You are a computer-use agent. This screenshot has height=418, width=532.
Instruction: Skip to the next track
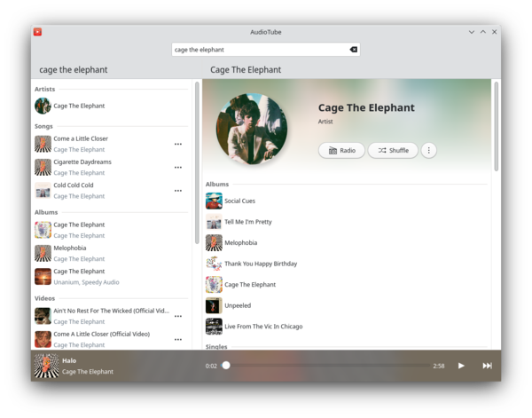tap(487, 366)
